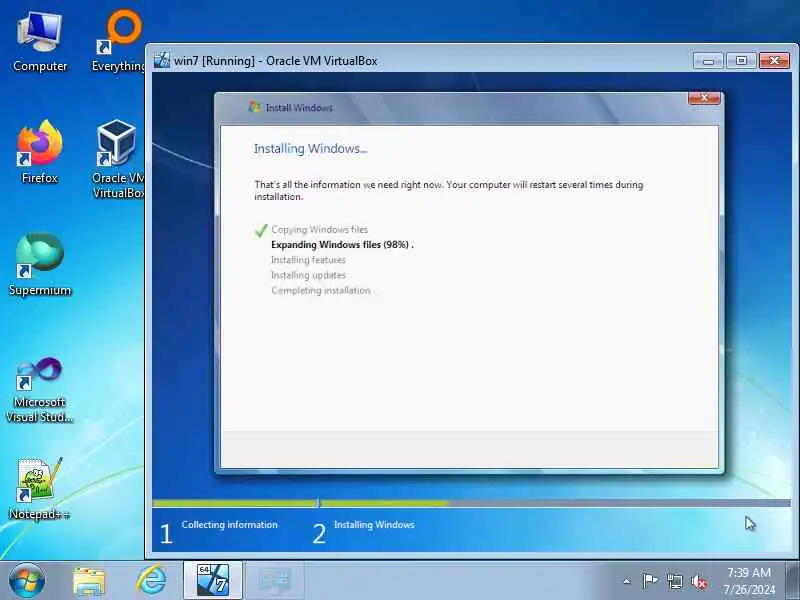Open the Computer desktop icon
Screen dimensions: 800x600
tap(40, 42)
